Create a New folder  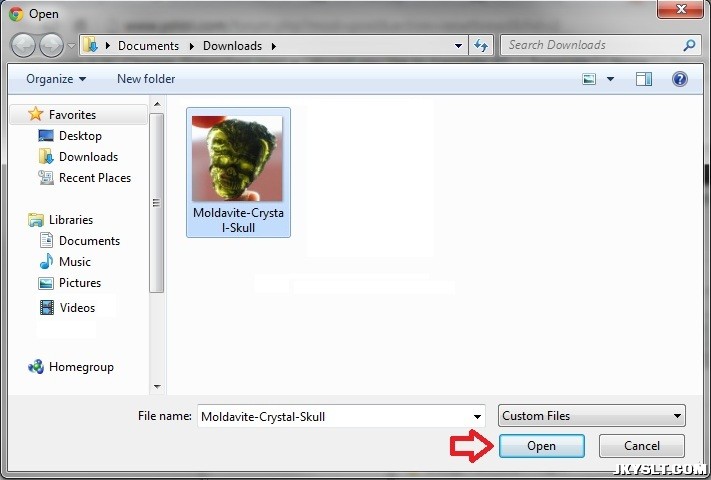click(146, 79)
